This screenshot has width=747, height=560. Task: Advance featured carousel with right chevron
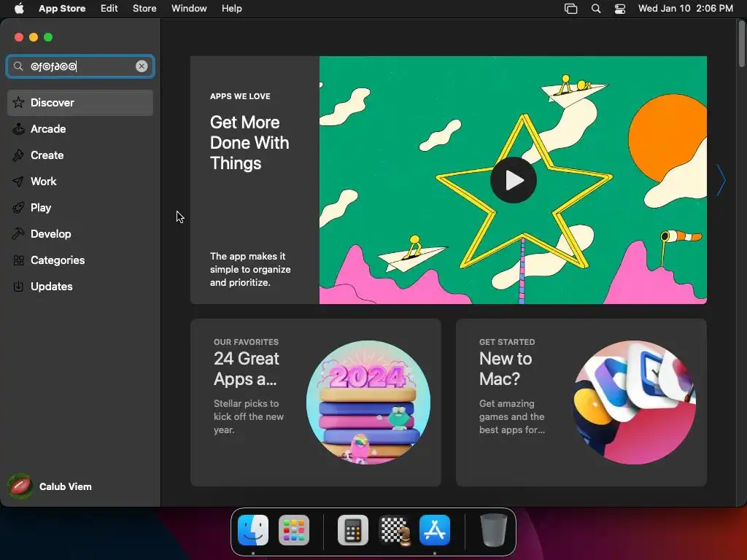[x=721, y=180]
